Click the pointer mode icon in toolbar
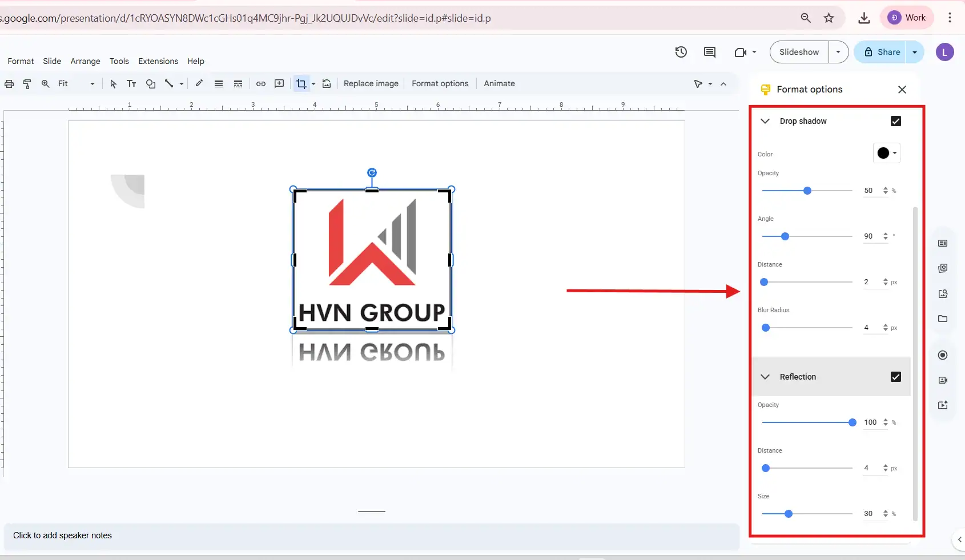This screenshot has width=965, height=560. [x=698, y=84]
